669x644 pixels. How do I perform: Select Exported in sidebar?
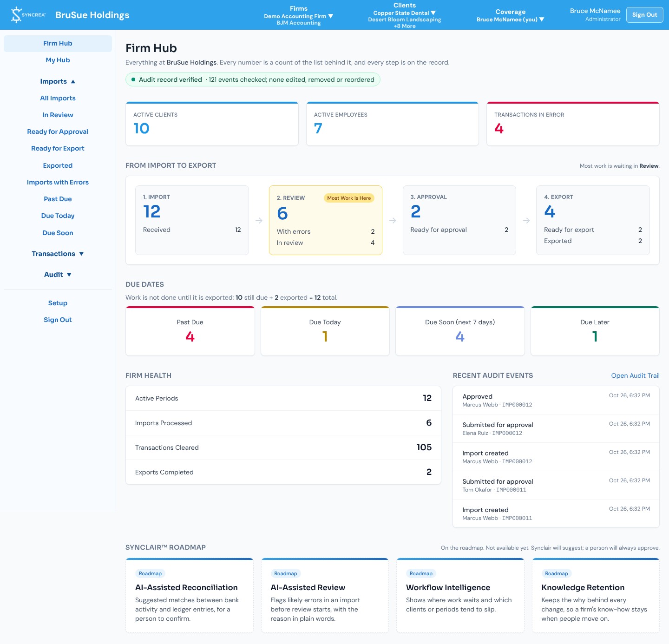click(x=58, y=165)
